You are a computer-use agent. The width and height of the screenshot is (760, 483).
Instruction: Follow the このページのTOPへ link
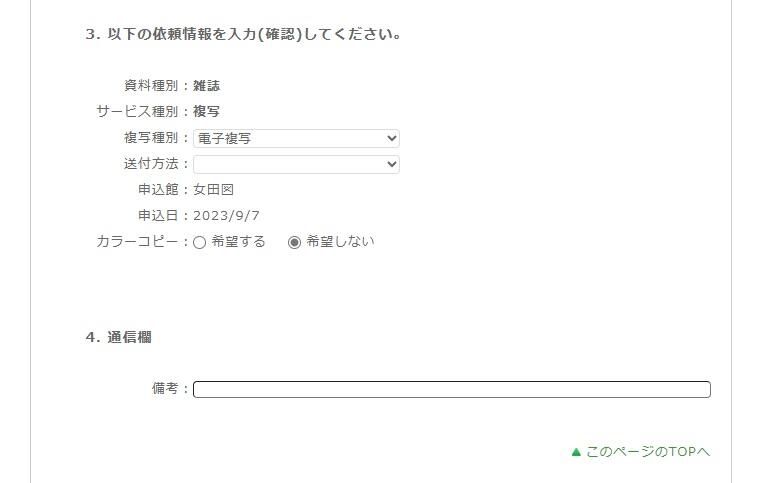pyautogui.click(x=648, y=452)
